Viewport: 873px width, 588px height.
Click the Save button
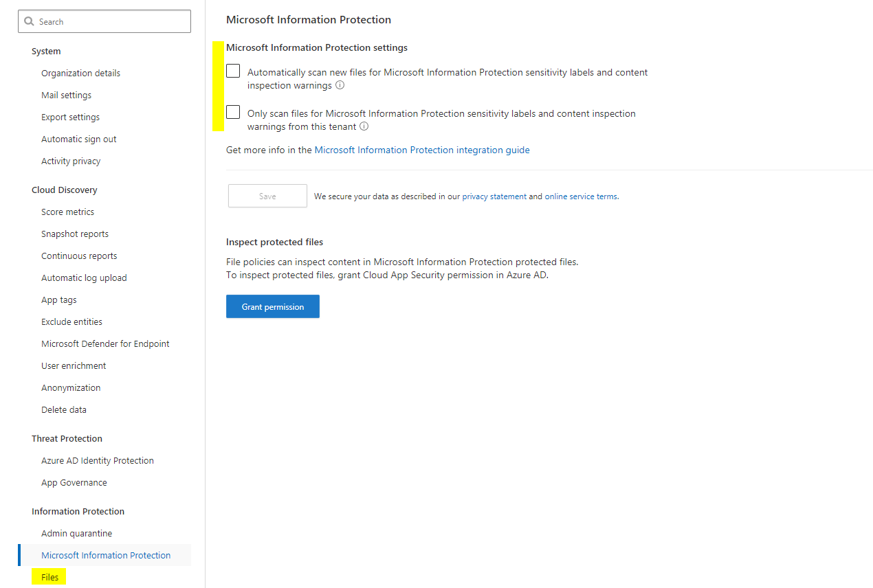[267, 196]
